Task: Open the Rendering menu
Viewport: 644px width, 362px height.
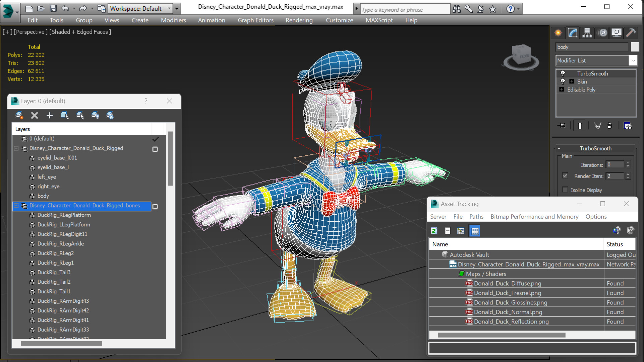Action: 299,20
